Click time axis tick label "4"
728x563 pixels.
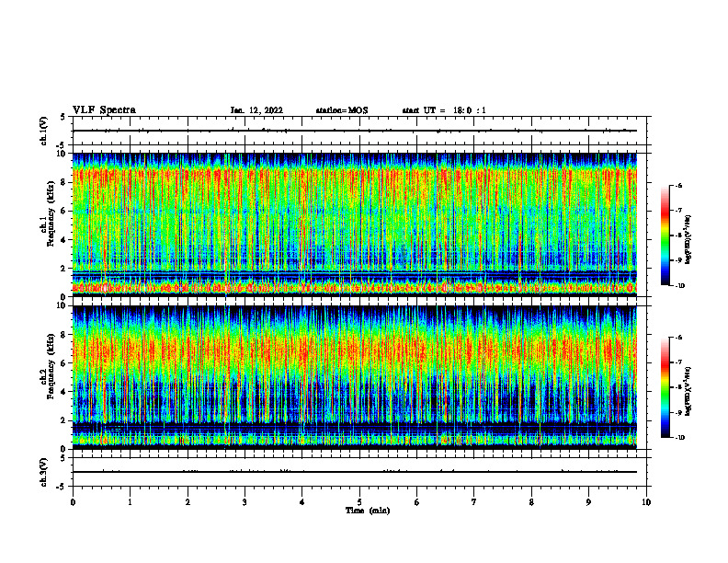[x=302, y=502]
